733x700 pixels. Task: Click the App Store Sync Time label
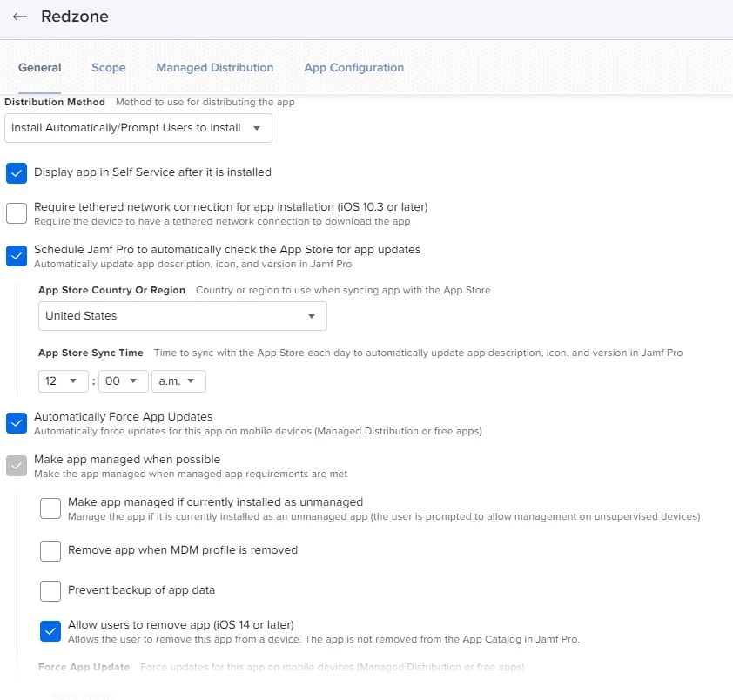pos(91,353)
